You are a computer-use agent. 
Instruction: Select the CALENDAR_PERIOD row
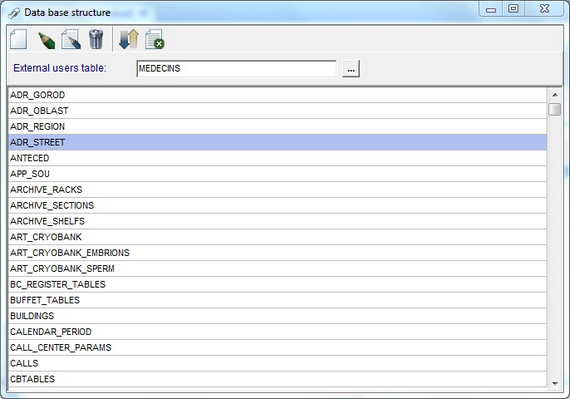pos(277,332)
